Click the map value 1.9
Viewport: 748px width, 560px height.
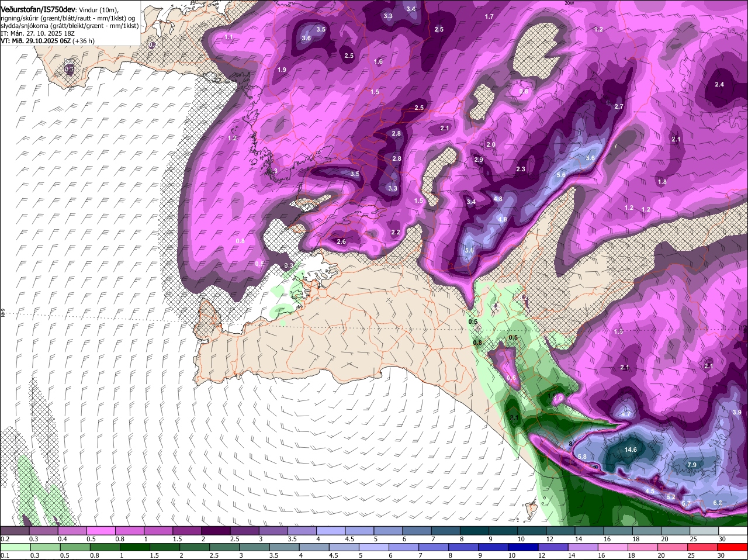click(x=282, y=70)
